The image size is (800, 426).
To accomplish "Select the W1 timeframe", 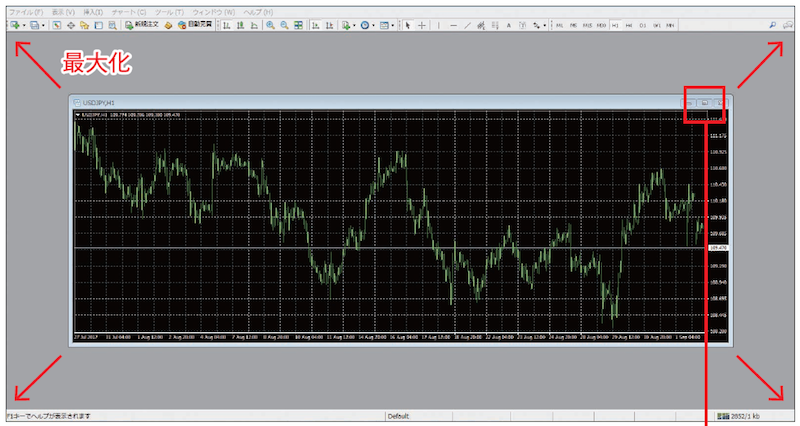I will pos(657,25).
